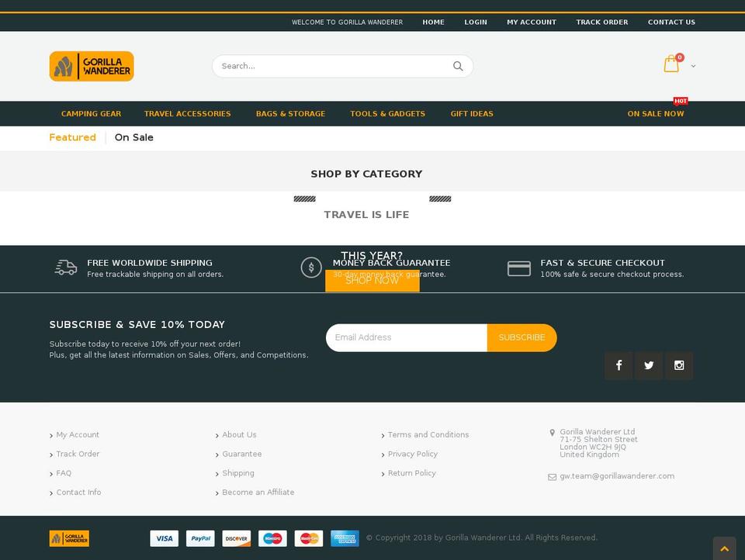Open the Twitter social link
This screenshot has height=560, width=745.
click(649, 365)
